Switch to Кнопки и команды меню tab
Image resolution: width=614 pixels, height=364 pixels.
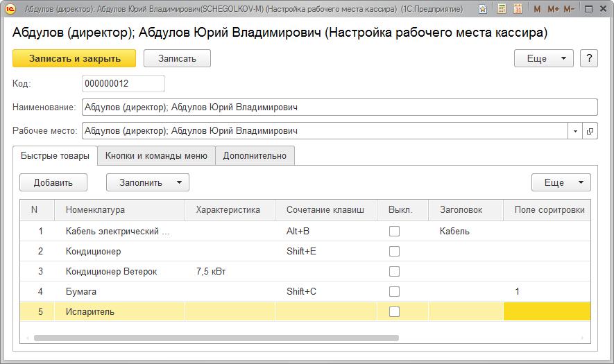click(x=156, y=156)
